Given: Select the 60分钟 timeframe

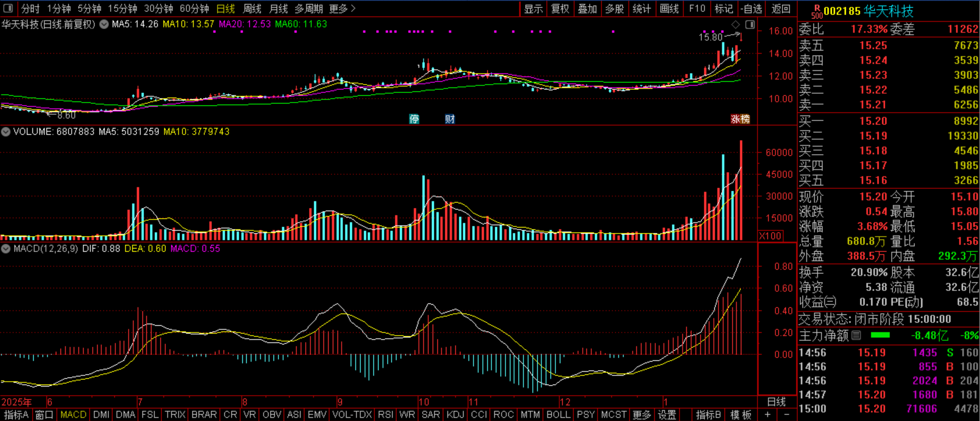Looking at the screenshot, I should [194, 9].
